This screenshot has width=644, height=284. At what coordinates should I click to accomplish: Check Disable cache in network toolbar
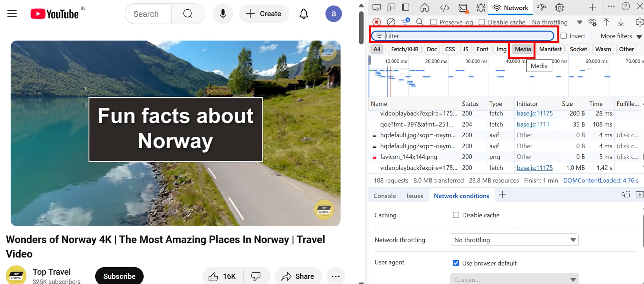tap(482, 22)
